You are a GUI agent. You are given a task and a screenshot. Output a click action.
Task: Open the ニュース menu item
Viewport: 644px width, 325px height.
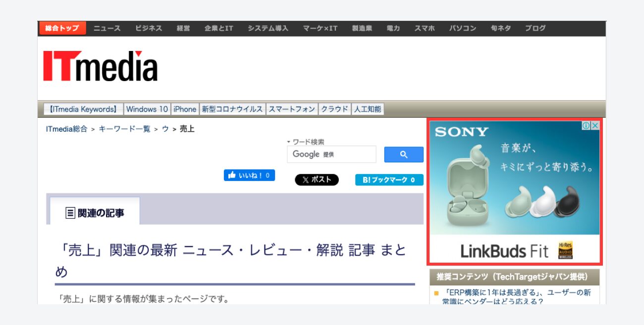point(107,28)
